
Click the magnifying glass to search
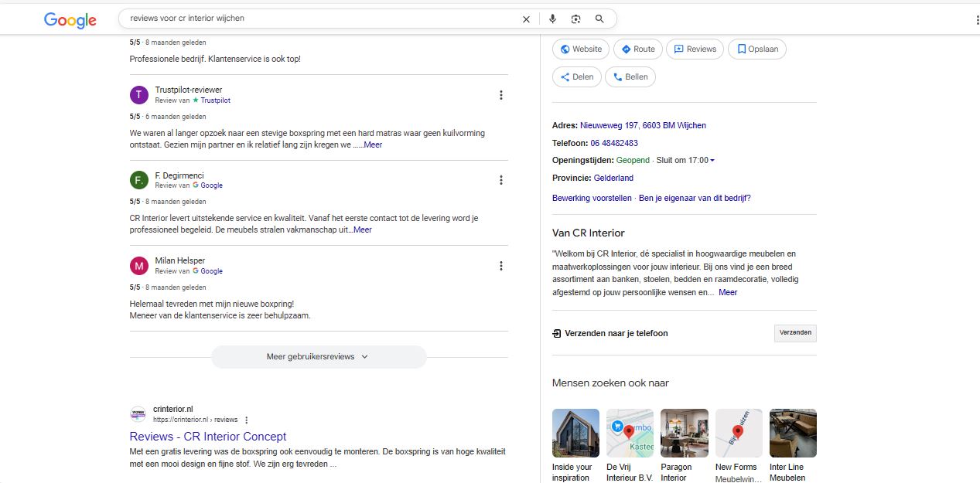tap(599, 19)
